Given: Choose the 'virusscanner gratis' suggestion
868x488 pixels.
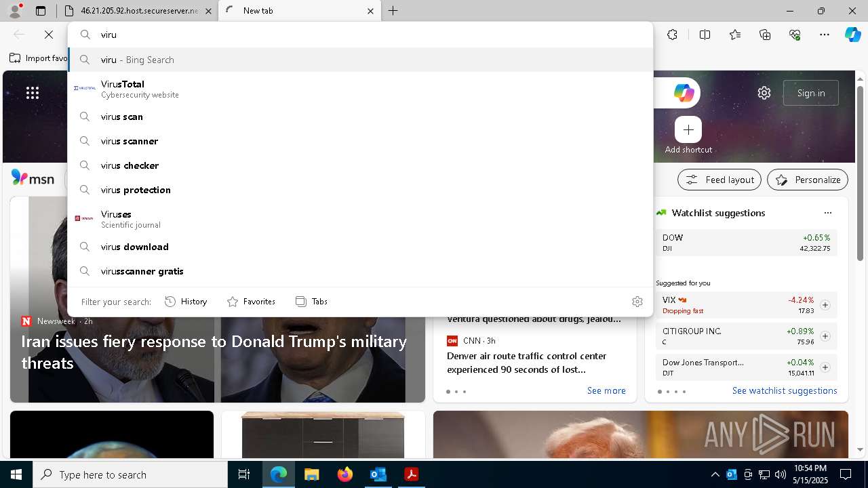Looking at the screenshot, I should 360,271.
